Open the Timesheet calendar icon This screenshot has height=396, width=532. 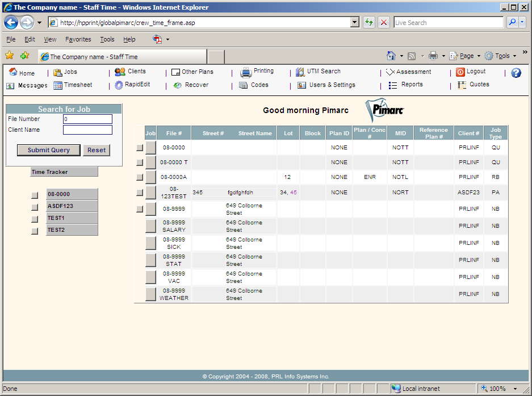tap(58, 85)
